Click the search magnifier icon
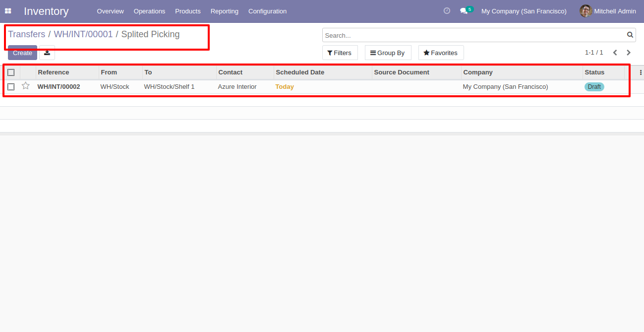The height and width of the screenshot is (332, 644). pyautogui.click(x=630, y=35)
